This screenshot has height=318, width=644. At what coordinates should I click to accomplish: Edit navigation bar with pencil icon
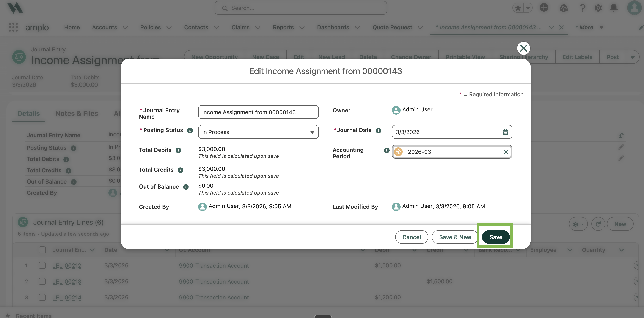pyautogui.click(x=641, y=27)
